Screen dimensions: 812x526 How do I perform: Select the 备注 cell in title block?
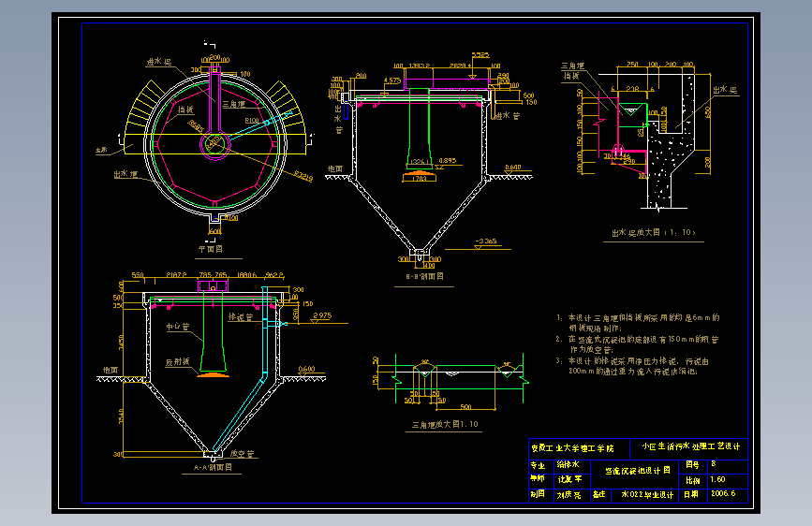[x=599, y=494]
